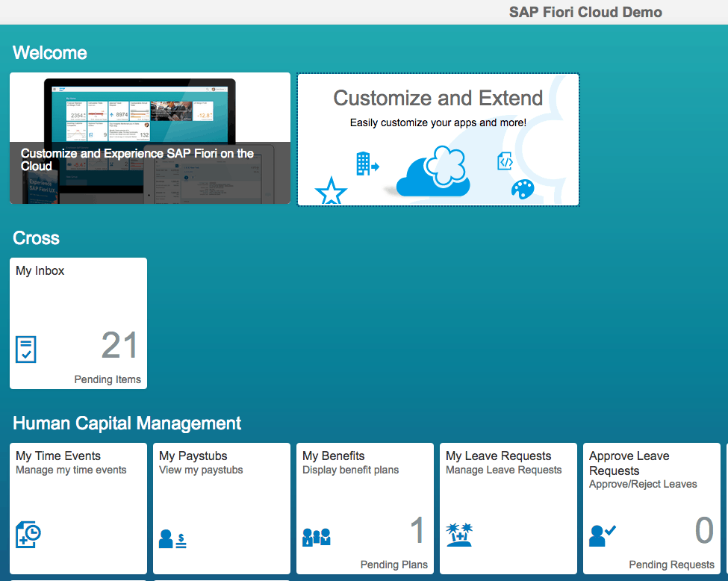Click the "View my paystubs" subtitle
The width and height of the screenshot is (728, 581).
(x=201, y=470)
